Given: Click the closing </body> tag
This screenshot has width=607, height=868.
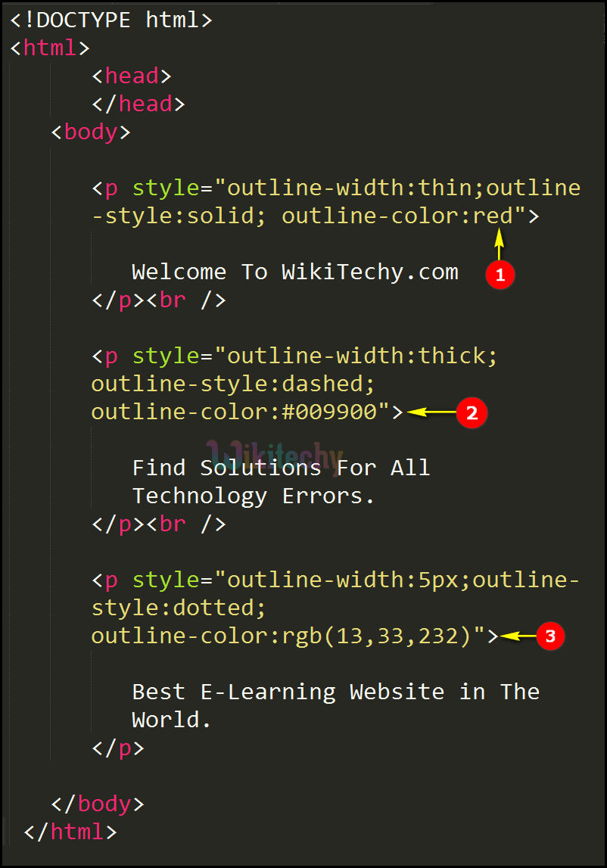Looking at the screenshot, I should [x=98, y=804].
